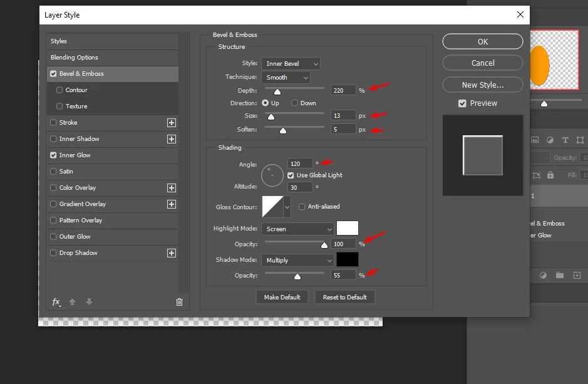Click the black shadow color swatch
The width and height of the screenshot is (588, 384).
tap(348, 259)
